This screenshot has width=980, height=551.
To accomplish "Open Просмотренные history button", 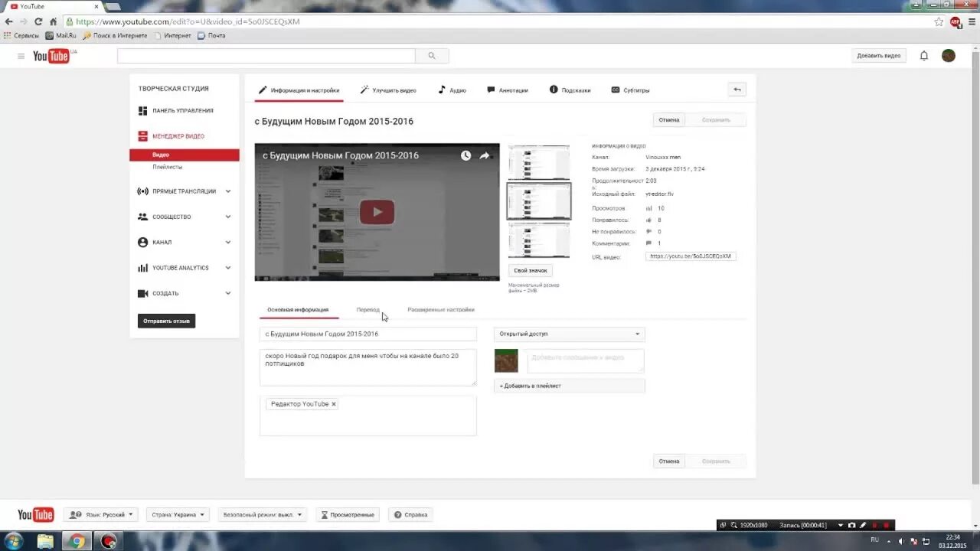I will (x=348, y=515).
